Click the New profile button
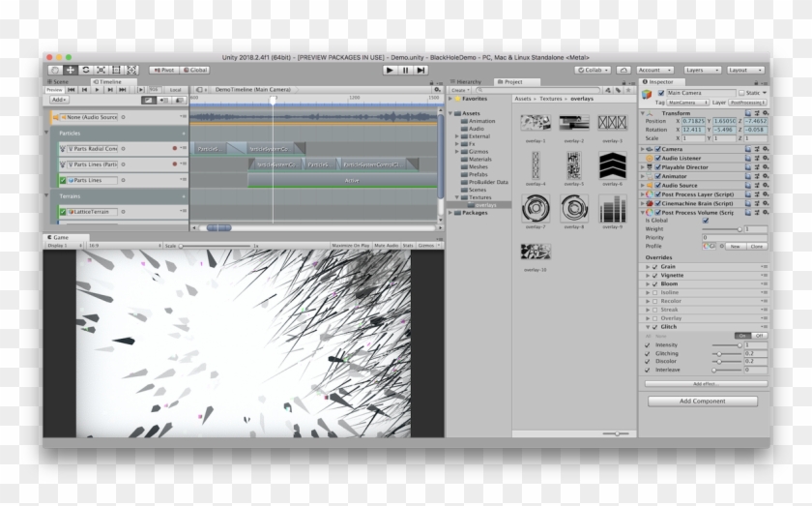The height and width of the screenshot is (506, 812). click(736, 247)
